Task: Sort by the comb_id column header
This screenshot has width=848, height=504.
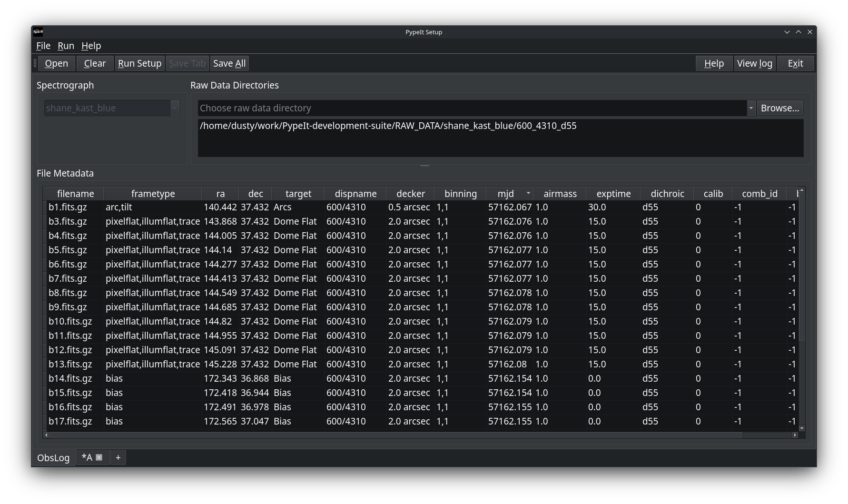Action: point(759,194)
